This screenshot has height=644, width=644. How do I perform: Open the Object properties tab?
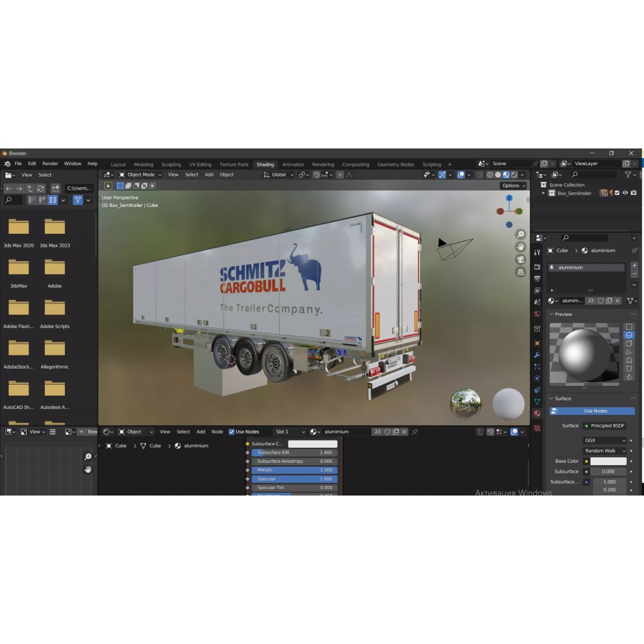click(537, 343)
